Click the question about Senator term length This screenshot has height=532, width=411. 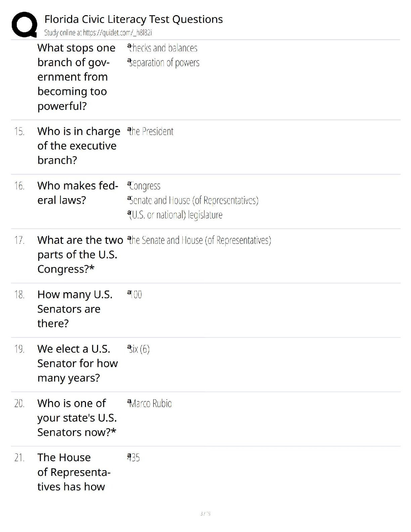[77, 363]
